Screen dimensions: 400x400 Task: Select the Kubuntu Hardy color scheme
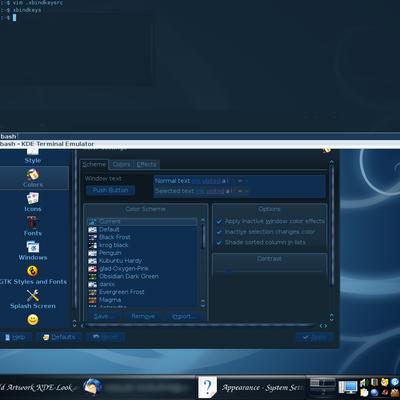pyautogui.click(x=142, y=261)
